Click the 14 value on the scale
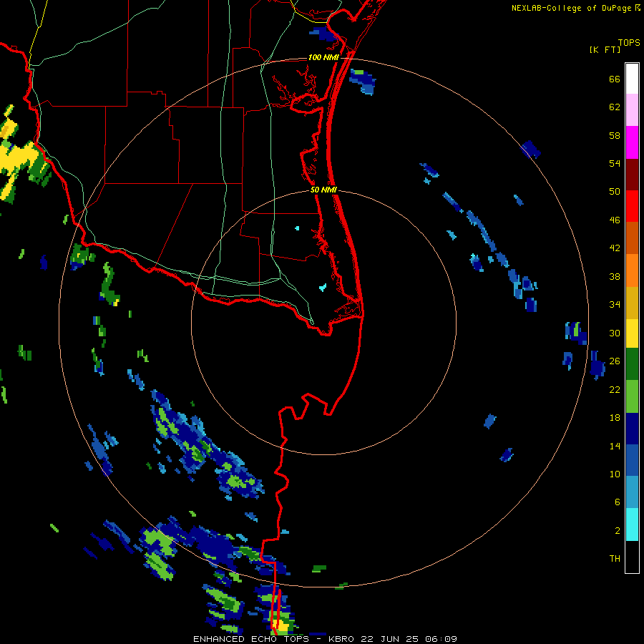The width and height of the screenshot is (644, 644). pos(615,446)
